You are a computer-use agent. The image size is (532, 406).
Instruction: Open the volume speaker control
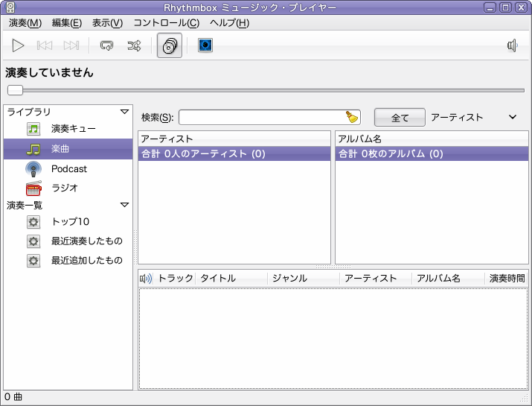tap(513, 45)
